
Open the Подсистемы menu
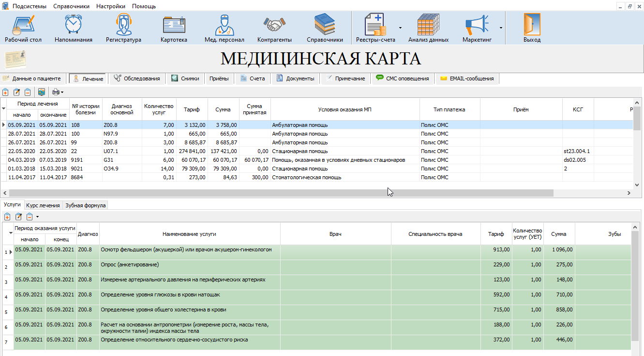point(30,6)
